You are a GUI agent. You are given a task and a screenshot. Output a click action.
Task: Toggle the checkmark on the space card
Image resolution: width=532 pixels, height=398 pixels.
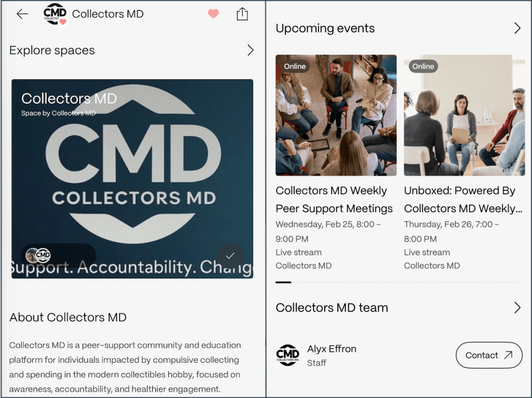click(230, 256)
